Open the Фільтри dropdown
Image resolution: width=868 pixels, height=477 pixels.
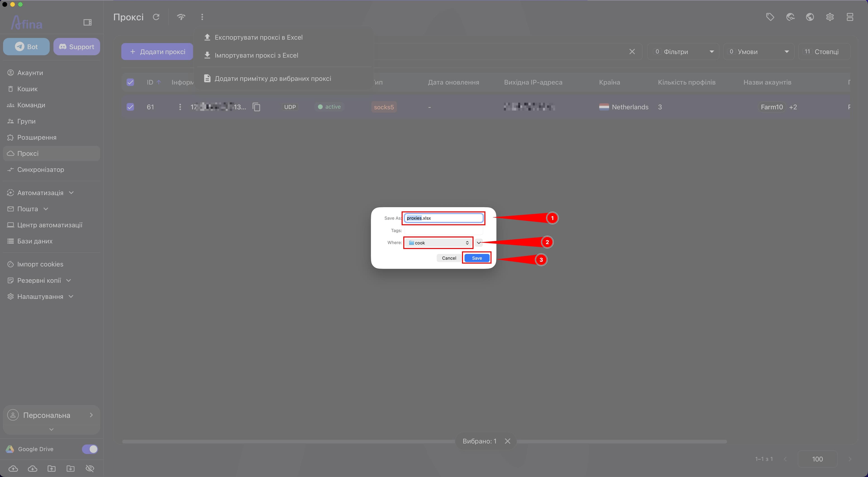coord(683,51)
